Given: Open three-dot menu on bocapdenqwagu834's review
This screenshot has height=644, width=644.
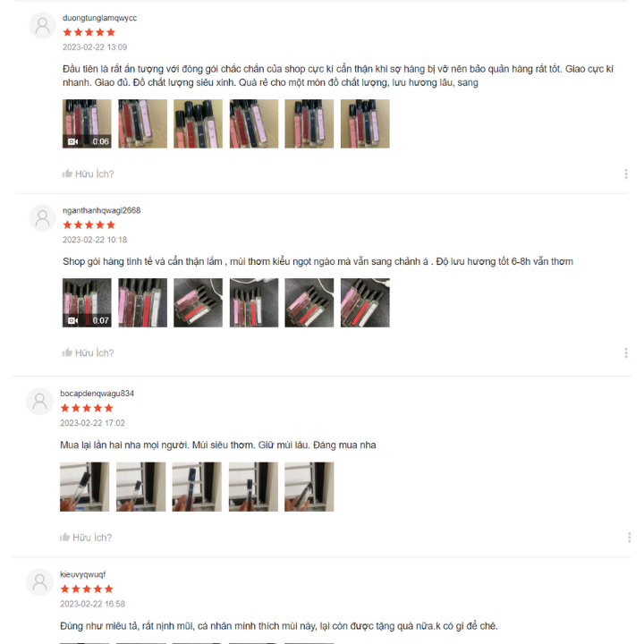Looking at the screenshot, I should click(x=629, y=538).
